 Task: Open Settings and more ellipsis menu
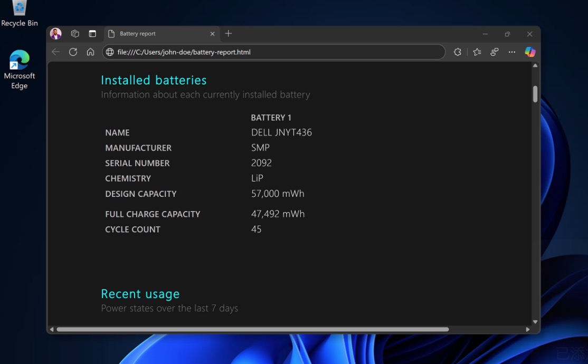pyautogui.click(x=512, y=52)
